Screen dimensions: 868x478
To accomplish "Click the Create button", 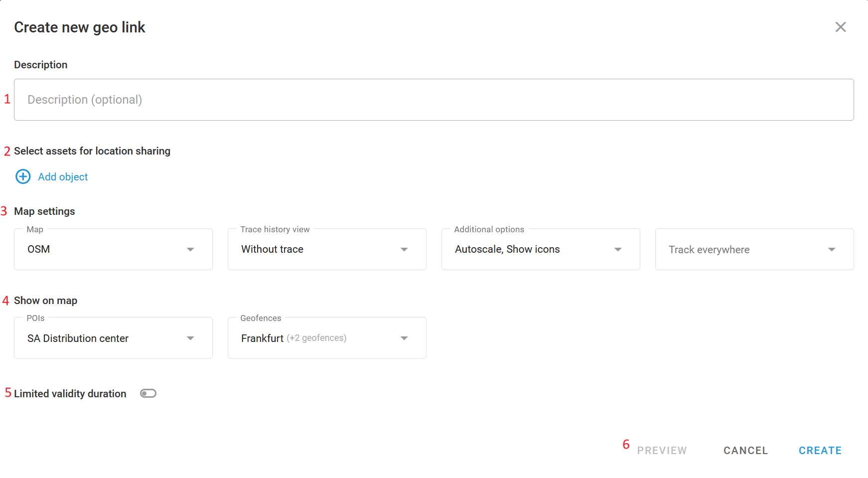I will coord(820,451).
